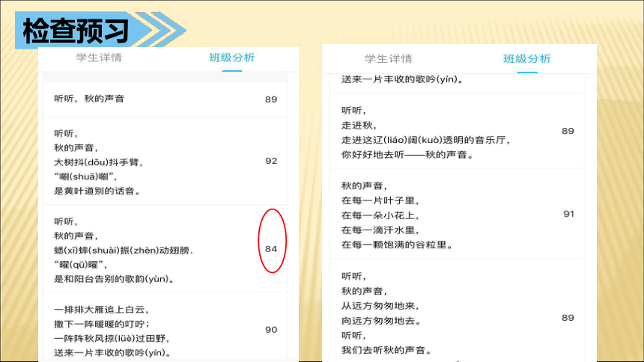
Task: Click line “唰(shuā)唰”
Action: tap(88, 177)
